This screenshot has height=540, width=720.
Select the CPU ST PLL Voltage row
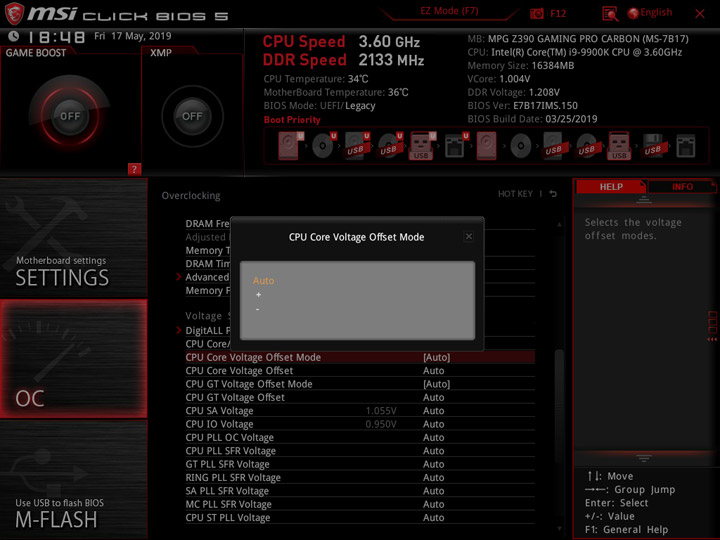pos(360,517)
